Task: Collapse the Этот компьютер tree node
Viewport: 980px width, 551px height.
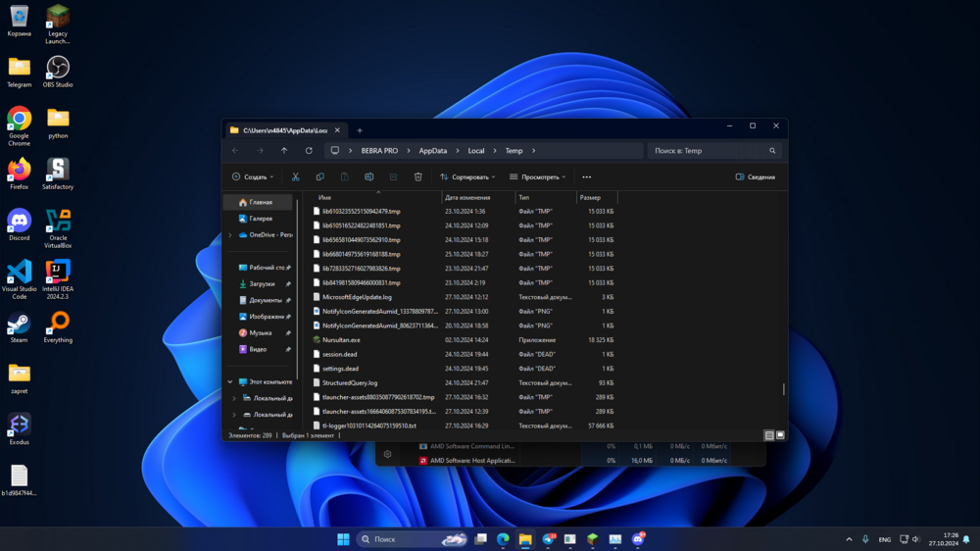Action: tap(230, 382)
